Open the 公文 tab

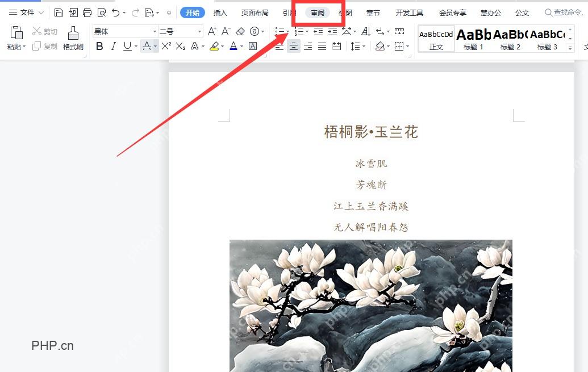click(x=522, y=12)
